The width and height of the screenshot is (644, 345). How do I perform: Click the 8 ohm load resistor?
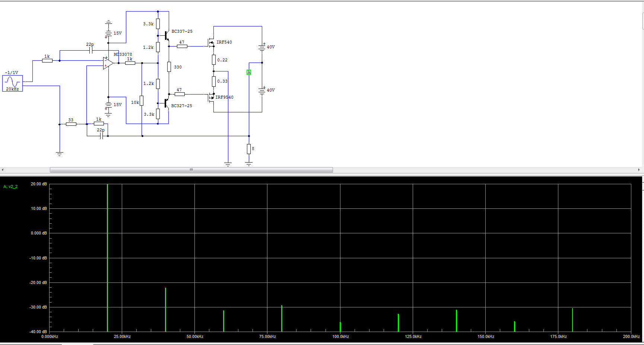pos(249,149)
